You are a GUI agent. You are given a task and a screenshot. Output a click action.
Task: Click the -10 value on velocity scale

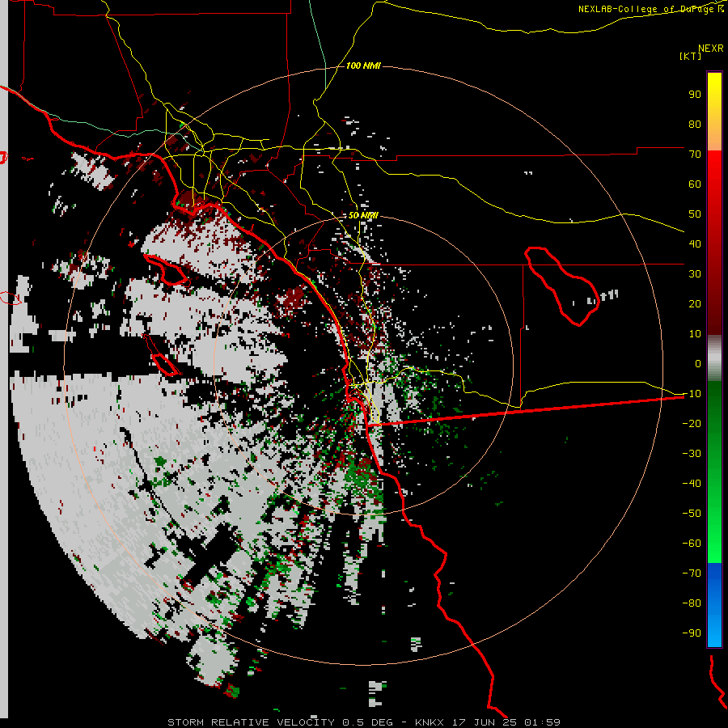pyautogui.click(x=692, y=394)
